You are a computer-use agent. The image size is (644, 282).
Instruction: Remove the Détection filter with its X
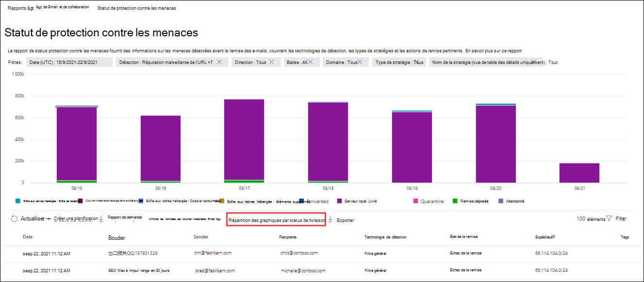(219, 62)
